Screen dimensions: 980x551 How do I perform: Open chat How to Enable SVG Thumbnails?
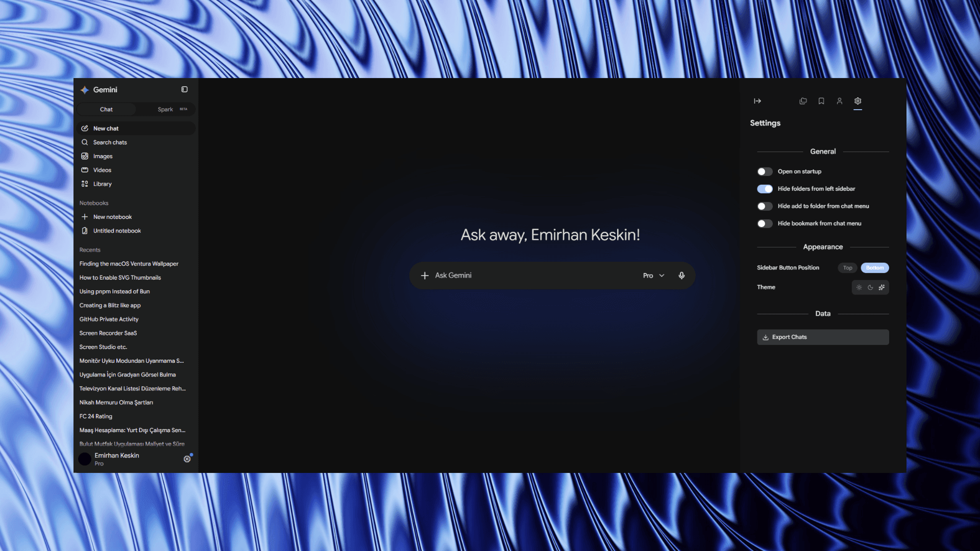(120, 278)
